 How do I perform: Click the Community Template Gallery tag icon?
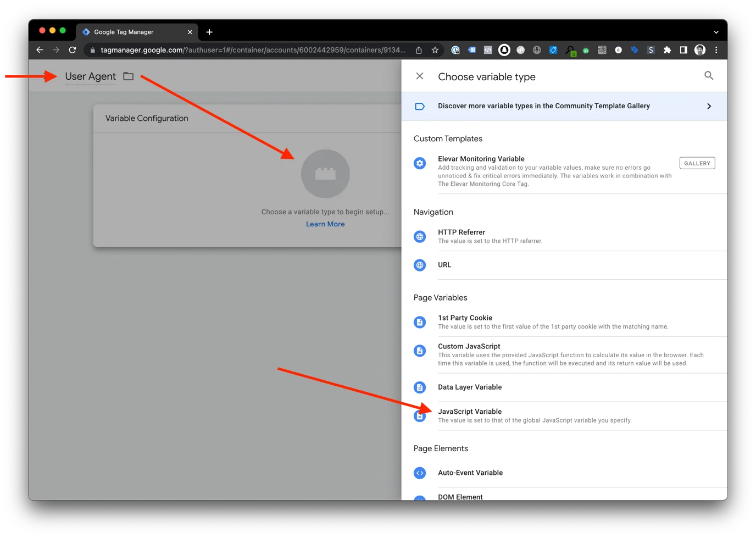click(x=420, y=106)
